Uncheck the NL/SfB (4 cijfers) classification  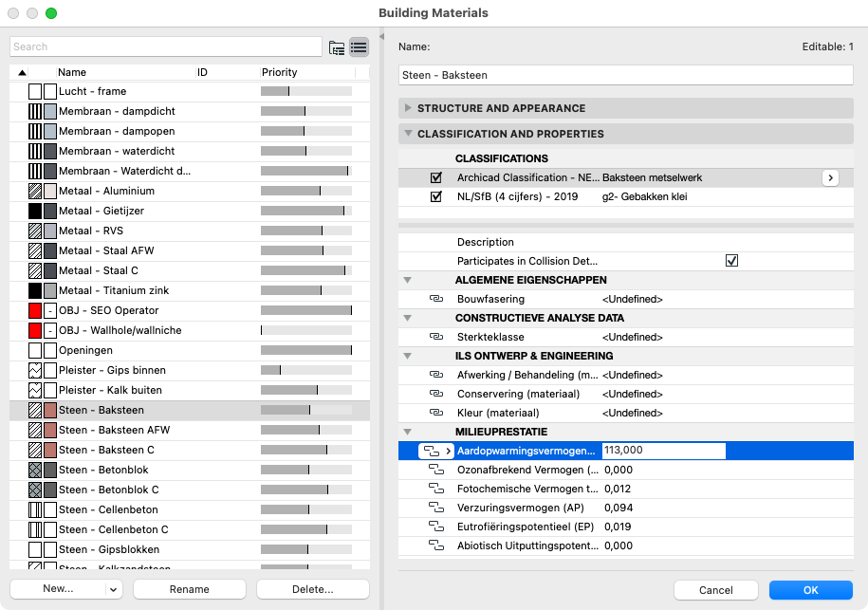click(435, 198)
